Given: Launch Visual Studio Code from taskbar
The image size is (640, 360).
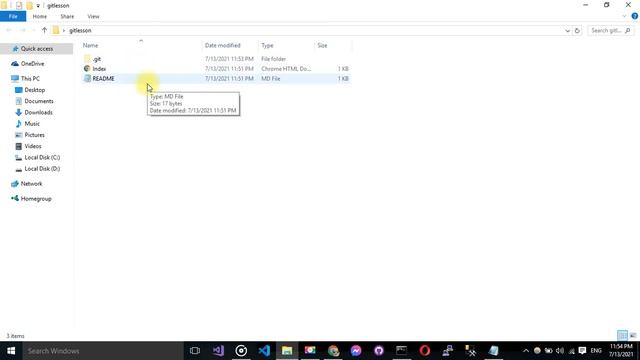Looking at the screenshot, I should (264, 351).
